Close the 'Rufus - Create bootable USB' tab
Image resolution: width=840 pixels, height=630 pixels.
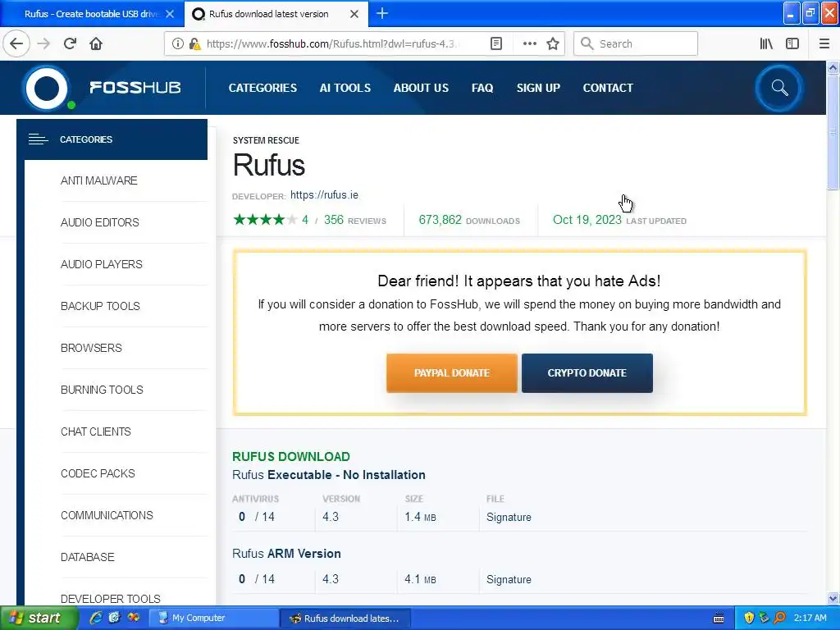tap(170, 14)
